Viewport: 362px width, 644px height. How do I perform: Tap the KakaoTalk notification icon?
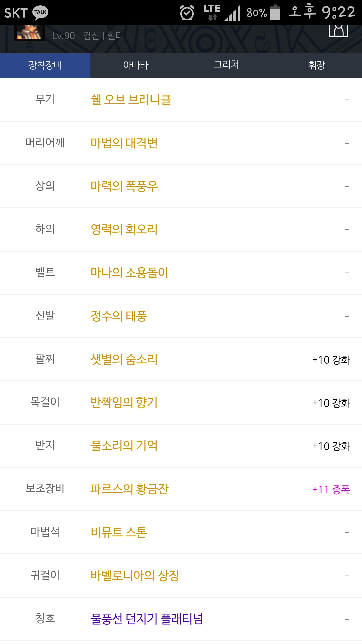click(40, 13)
